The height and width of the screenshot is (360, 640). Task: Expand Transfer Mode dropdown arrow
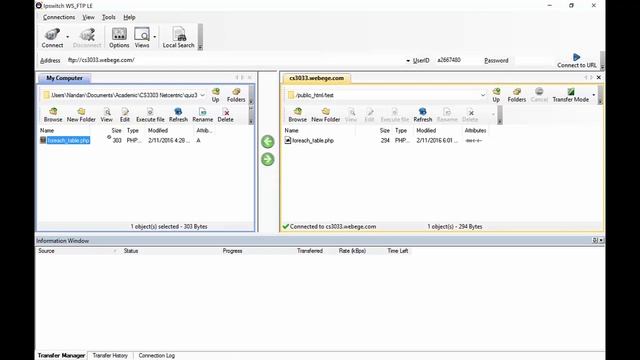point(593,95)
